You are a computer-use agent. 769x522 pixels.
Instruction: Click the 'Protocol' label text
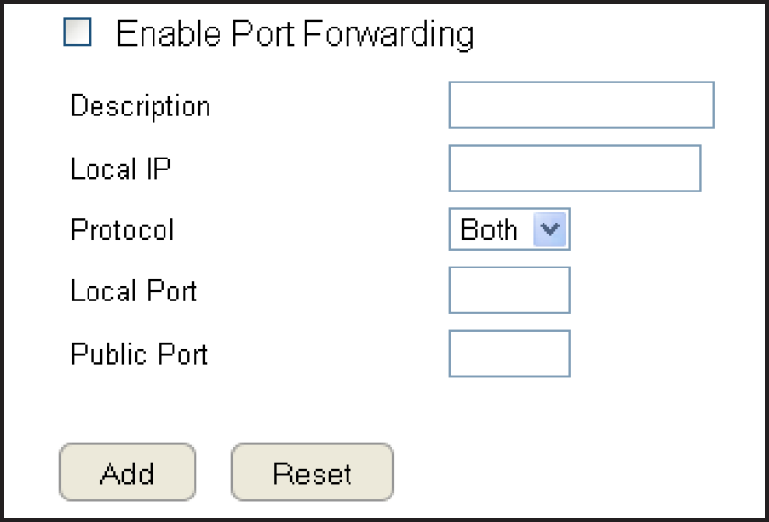[122, 230]
